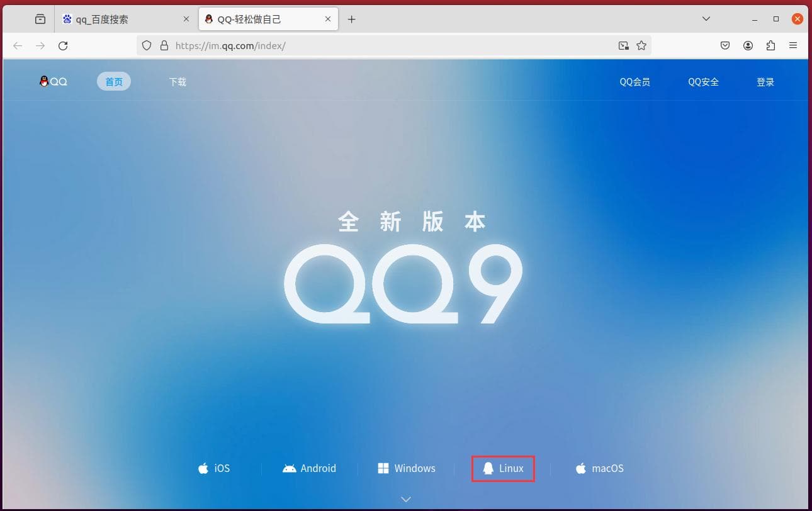Go to QQ安全 page
The image size is (812, 511).
click(703, 82)
